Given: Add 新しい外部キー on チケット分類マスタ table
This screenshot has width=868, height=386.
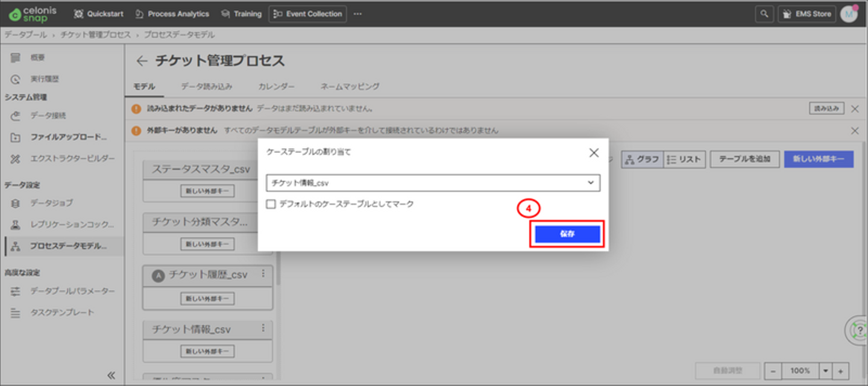Looking at the screenshot, I should pyautogui.click(x=207, y=244).
